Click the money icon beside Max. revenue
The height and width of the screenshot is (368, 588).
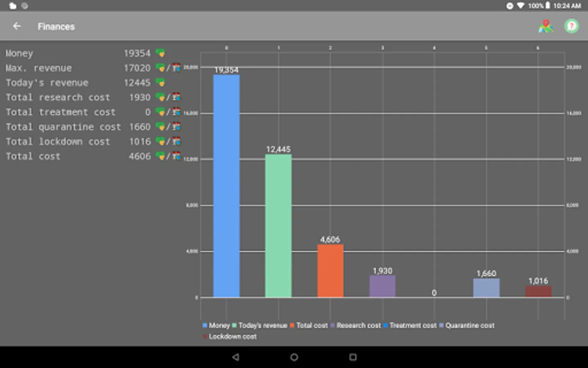click(x=160, y=68)
